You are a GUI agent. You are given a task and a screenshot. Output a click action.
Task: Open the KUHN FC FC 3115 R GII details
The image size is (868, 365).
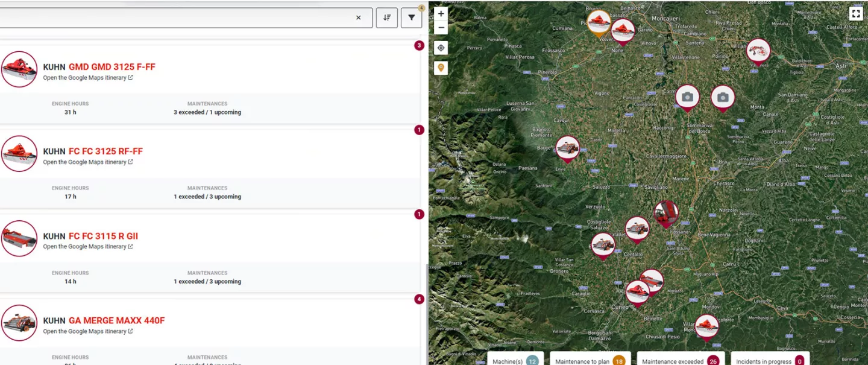90,236
